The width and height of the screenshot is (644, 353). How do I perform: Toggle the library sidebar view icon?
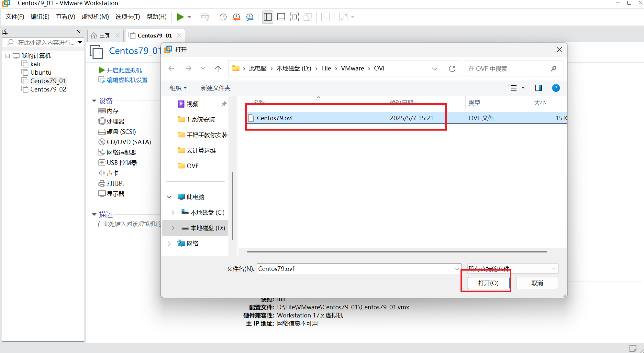coord(268,17)
